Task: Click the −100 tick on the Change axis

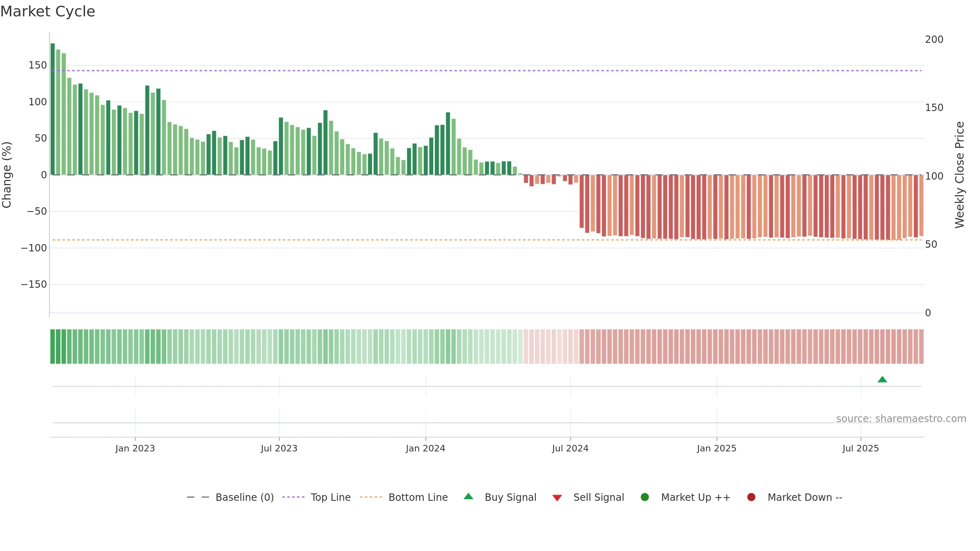Action: (x=34, y=248)
